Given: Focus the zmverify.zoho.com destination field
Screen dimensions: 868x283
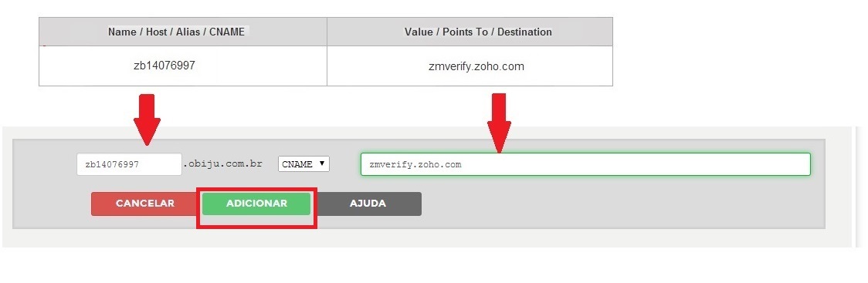Looking at the screenshot, I should click(585, 164).
